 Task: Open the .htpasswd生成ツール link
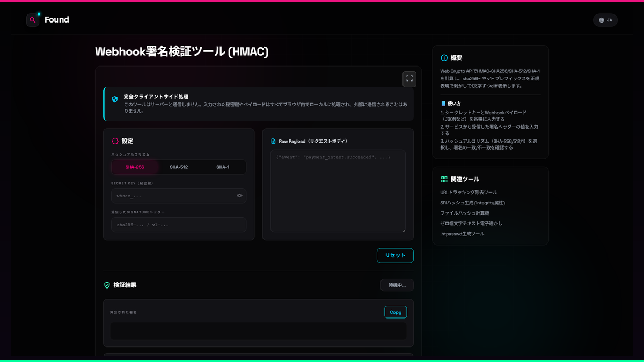pos(462,234)
